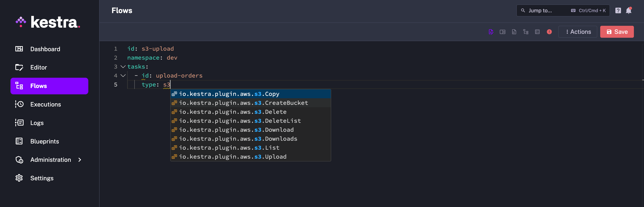Open the Flows section in the sidebar
Screen dimensions: 644x207
tap(39, 86)
